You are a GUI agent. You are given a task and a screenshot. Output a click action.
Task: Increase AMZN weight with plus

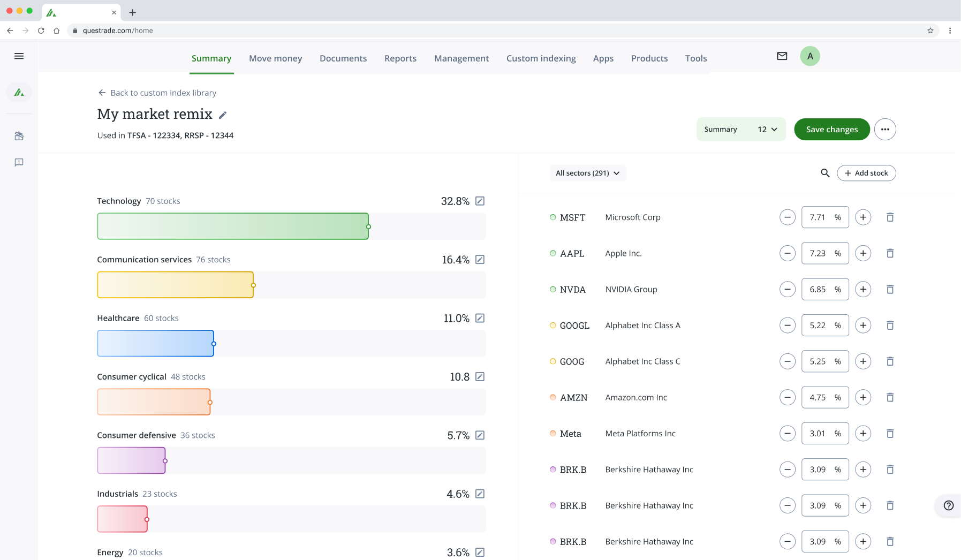coord(863,397)
